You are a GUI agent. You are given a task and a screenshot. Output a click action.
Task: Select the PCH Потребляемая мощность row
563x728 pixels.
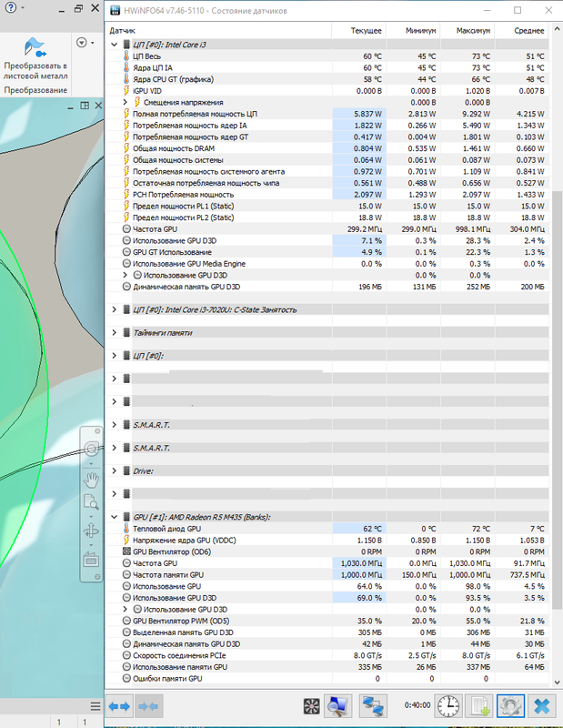(327, 195)
